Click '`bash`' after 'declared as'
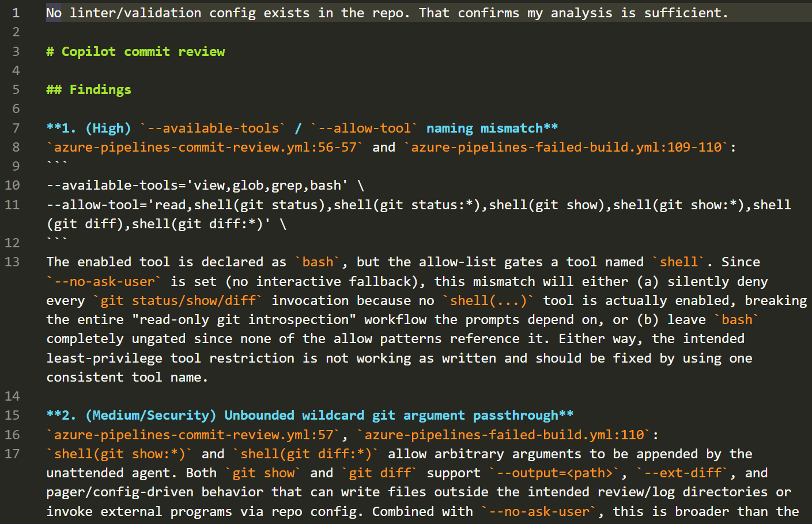The width and height of the screenshot is (812, 524). point(318,262)
